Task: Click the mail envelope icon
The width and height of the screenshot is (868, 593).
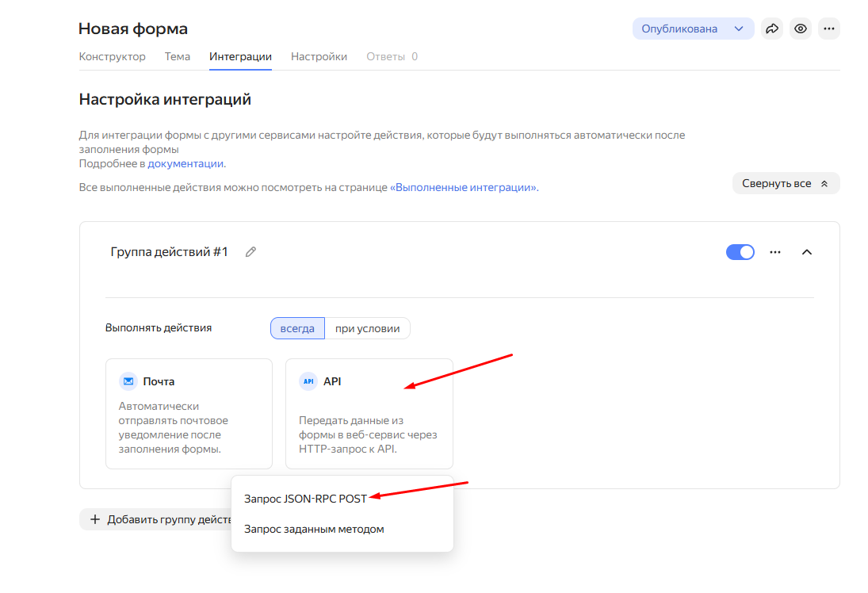Action: tap(128, 381)
